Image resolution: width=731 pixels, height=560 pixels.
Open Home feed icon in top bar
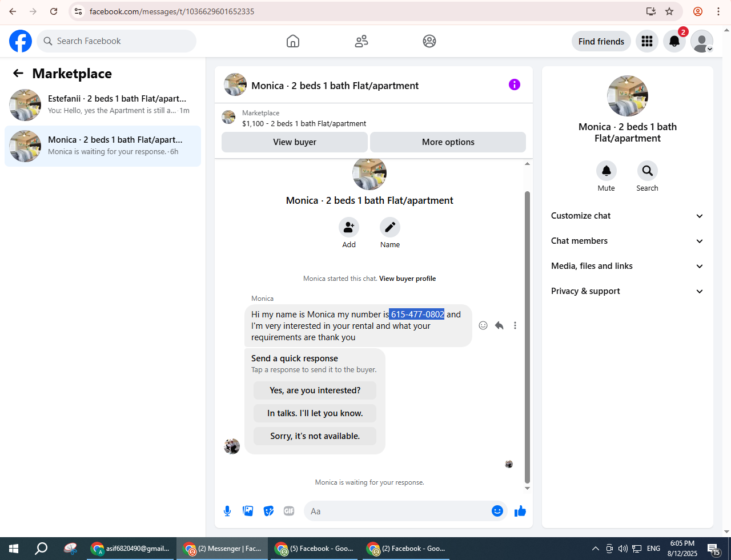click(293, 41)
